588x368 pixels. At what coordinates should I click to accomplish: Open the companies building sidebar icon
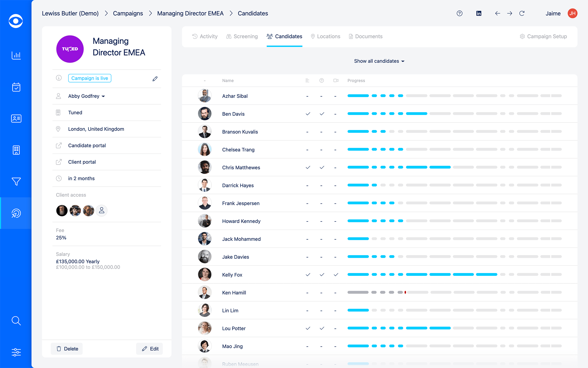coord(16,150)
